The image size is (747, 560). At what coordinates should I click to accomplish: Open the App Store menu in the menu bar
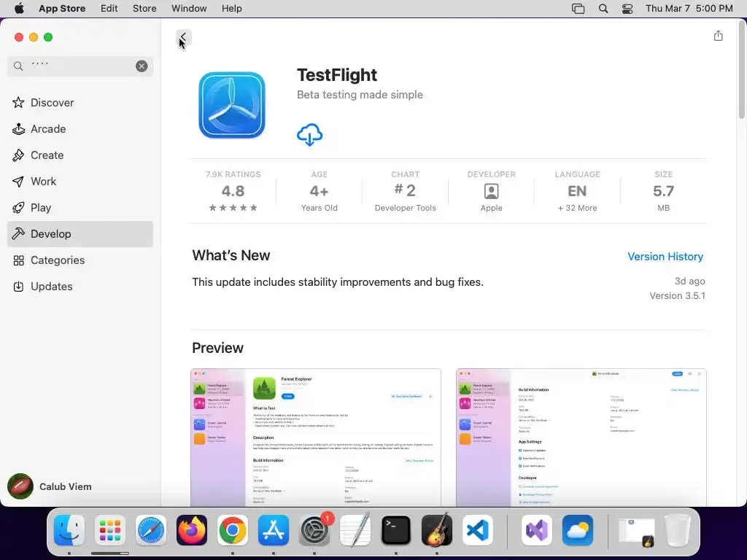tap(62, 9)
